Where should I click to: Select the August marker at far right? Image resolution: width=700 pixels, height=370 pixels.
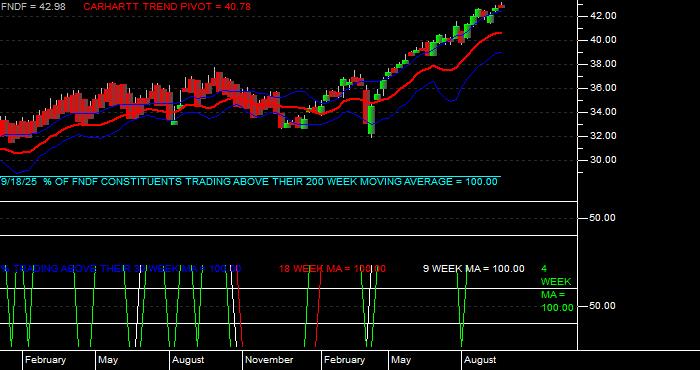point(480,360)
